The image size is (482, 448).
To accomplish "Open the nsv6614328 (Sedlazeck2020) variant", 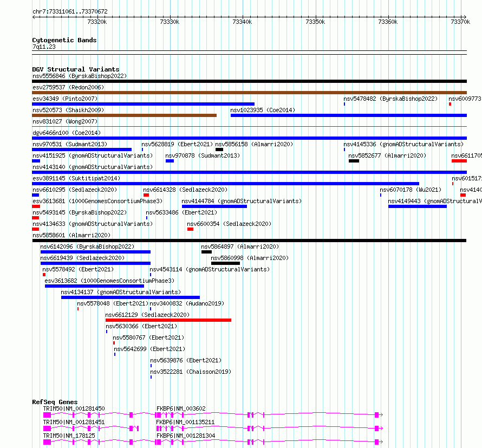I will pyautogui.click(x=185, y=190).
